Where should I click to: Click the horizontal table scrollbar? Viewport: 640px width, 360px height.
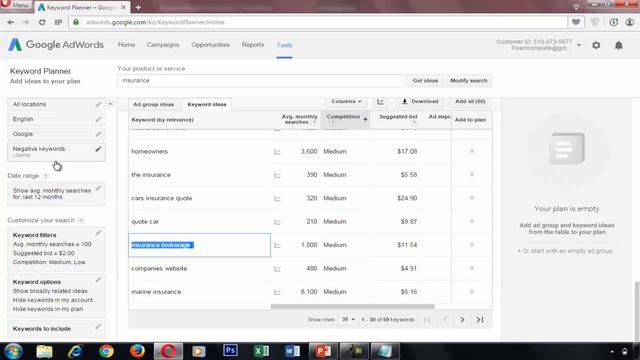click(353, 307)
